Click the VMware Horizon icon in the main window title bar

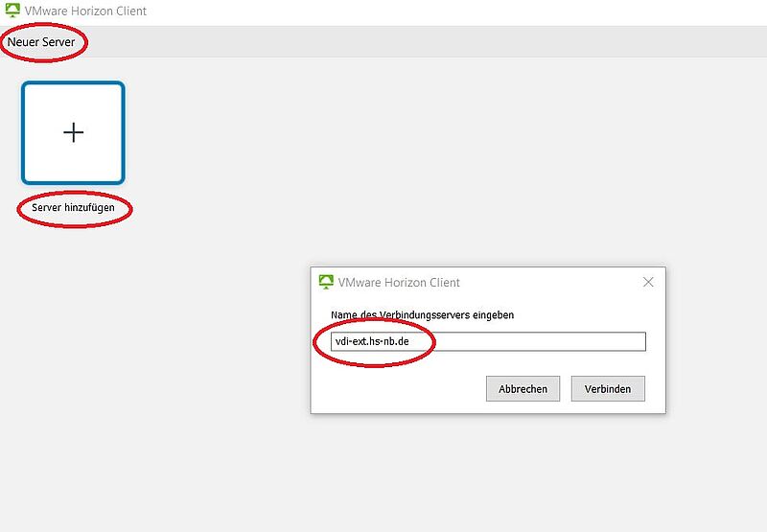pyautogui.click(x=12, y=11)
